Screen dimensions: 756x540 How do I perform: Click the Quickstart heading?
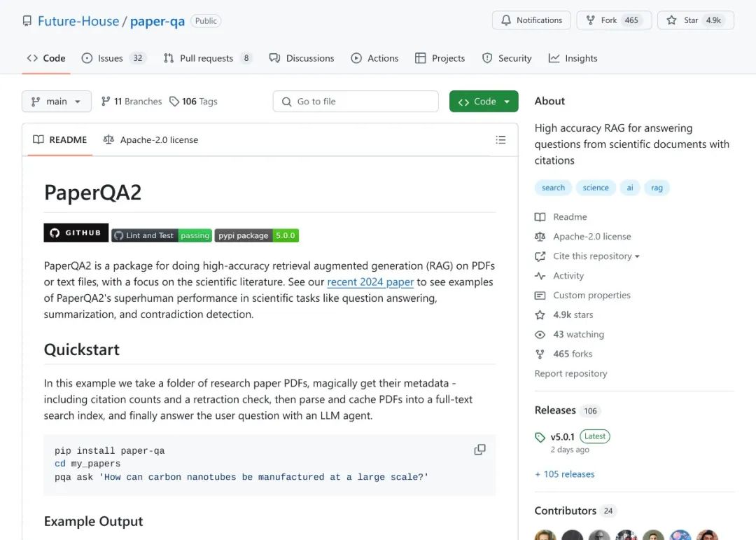pyautogui.click(x=81, y=349)
